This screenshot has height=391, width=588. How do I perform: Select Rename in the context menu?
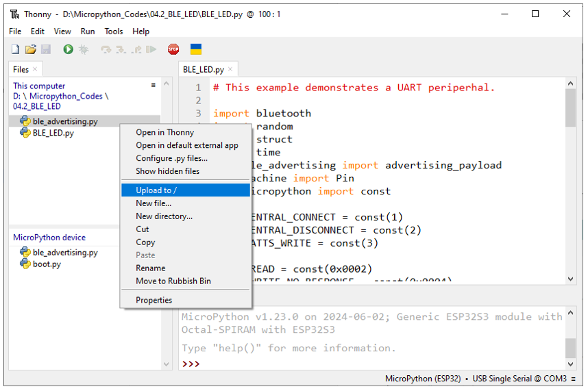pyautogui.click(x=186, y=268)
